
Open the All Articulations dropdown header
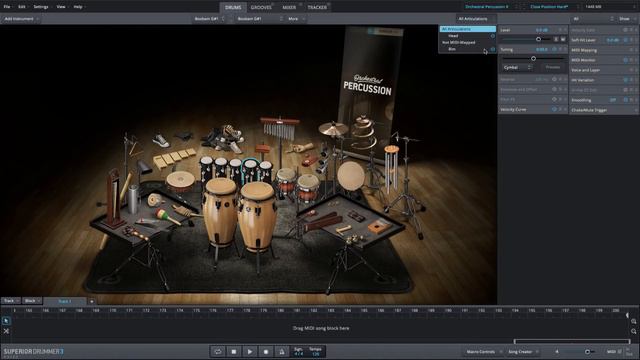[476, 19]
